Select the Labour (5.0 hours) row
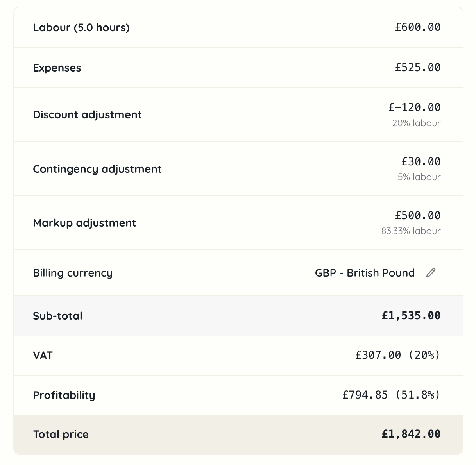The image size is (476, 465). coord(81,27)
